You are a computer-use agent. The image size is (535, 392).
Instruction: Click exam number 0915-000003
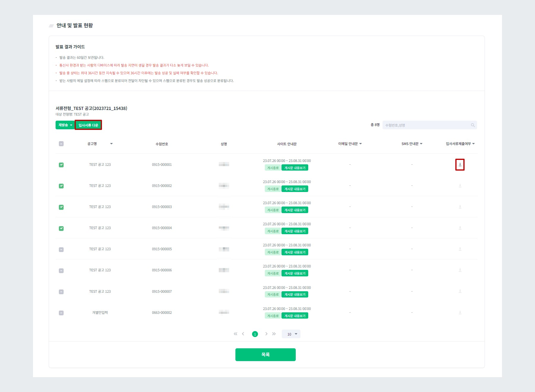point(162,207)
